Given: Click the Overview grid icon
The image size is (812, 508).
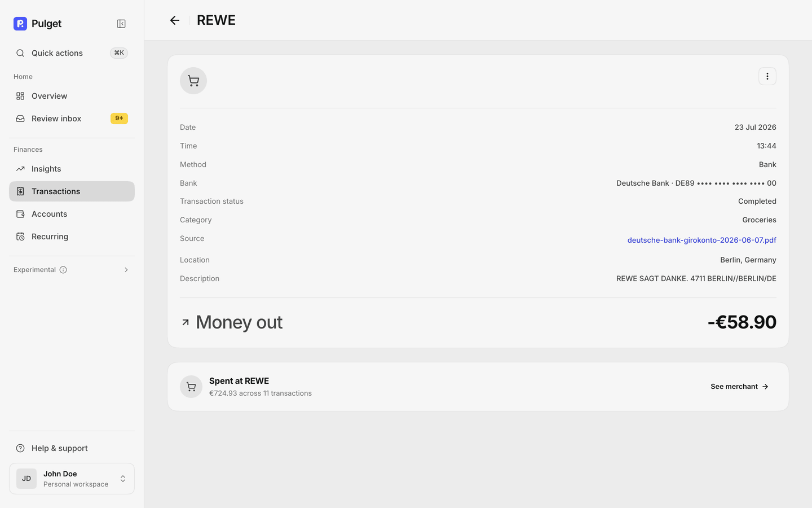Looking at the screenshot, I should point(20,96).
